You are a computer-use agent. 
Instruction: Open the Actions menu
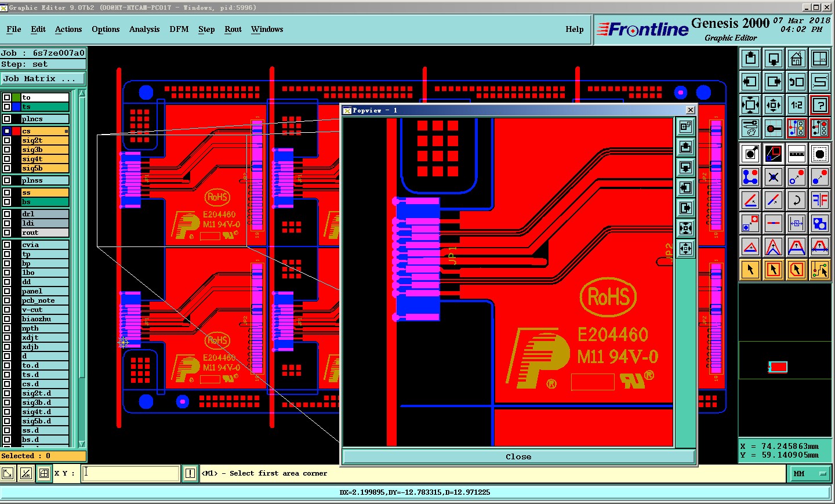click(x=68, y=29)
